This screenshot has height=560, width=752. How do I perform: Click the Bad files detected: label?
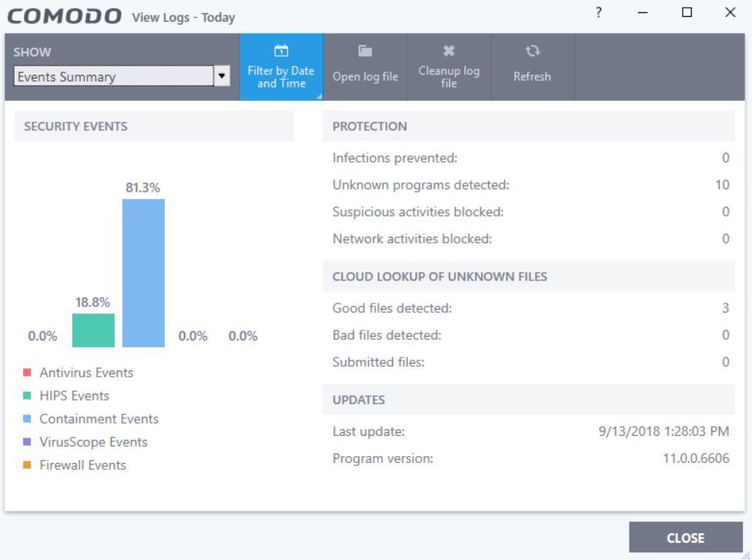click(x=387, y=334)
